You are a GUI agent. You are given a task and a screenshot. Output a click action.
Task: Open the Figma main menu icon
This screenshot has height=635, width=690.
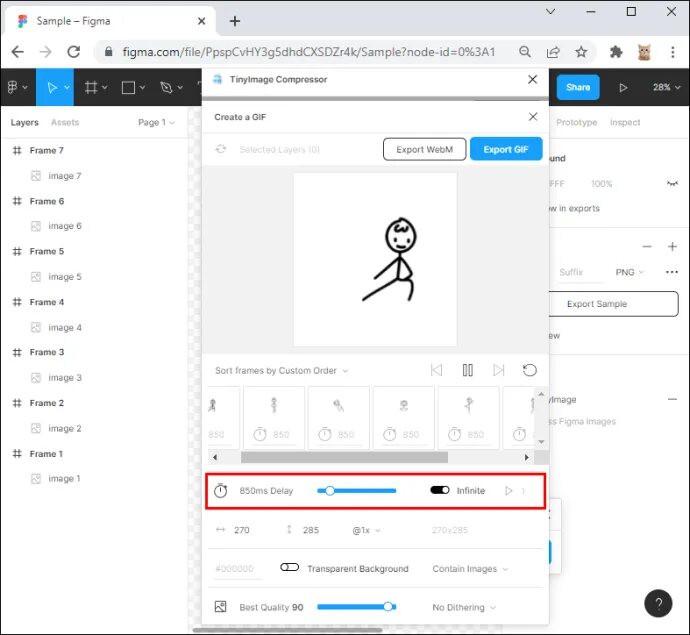coord(13,87)
